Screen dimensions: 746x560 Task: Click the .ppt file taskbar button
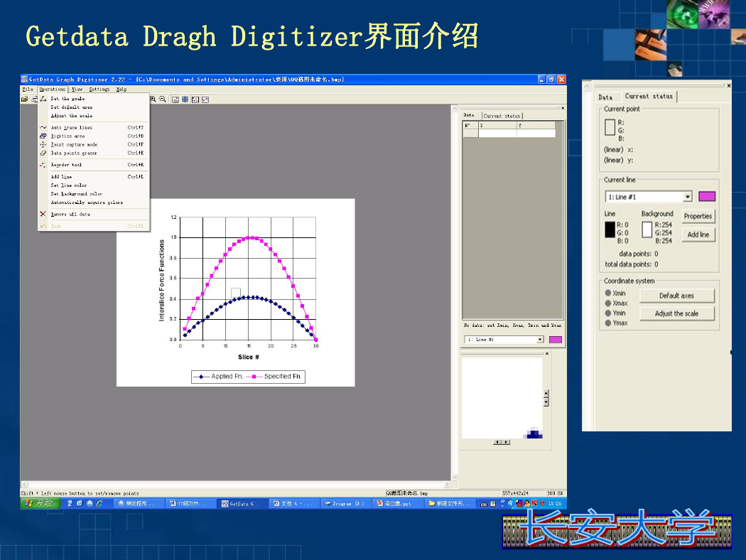(x=397, y=503)
